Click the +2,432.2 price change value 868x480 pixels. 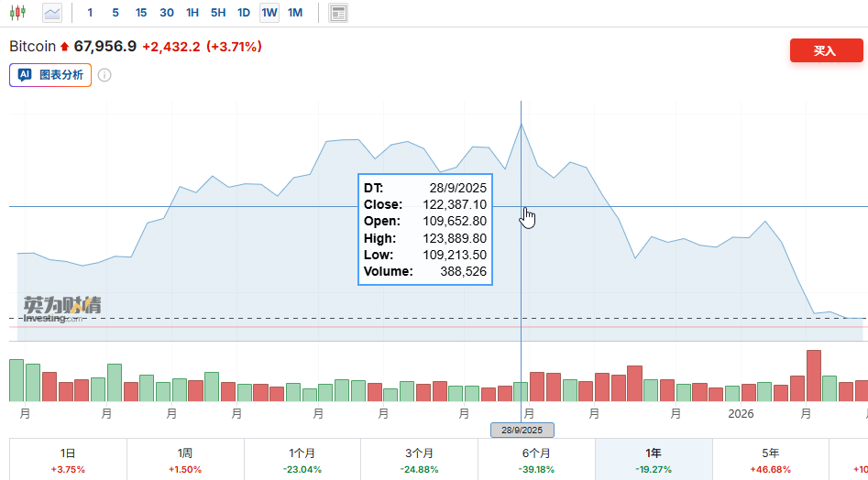(x=171, y=47)
